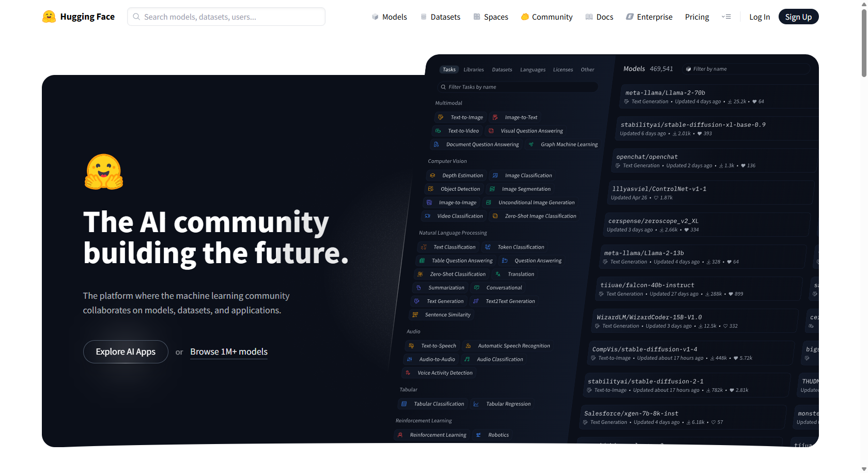Select the Automatic Speech Recognition task icon
Image resolution: width=868 pixels, height=473 pixels.
pyautogui.click(x=468, y=345)
